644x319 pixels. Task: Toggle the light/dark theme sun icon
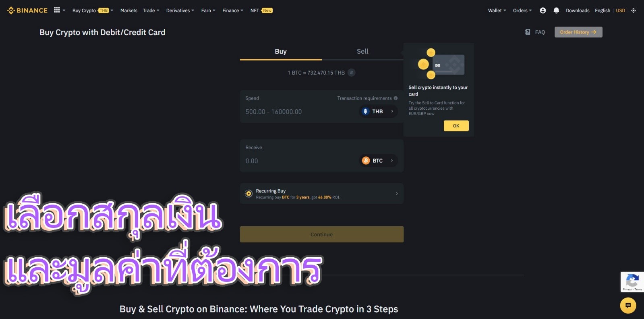coord(634,10)
